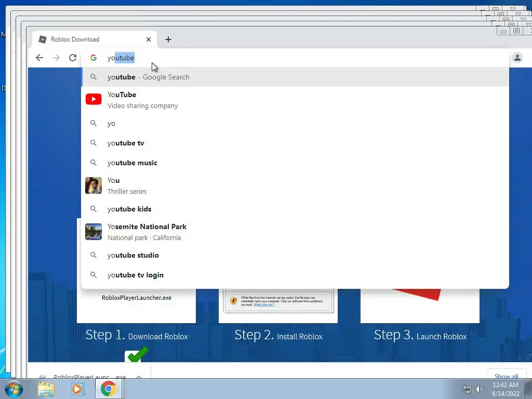Click the magnifier icon beside 'youtube kids'

click(94, 209)
